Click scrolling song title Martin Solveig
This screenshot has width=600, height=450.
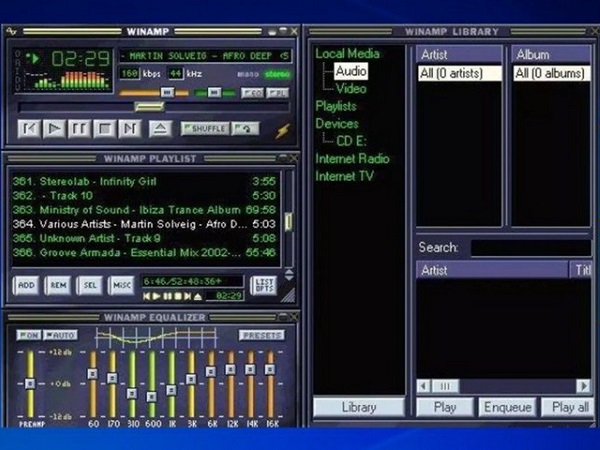(x=204, y=56)
